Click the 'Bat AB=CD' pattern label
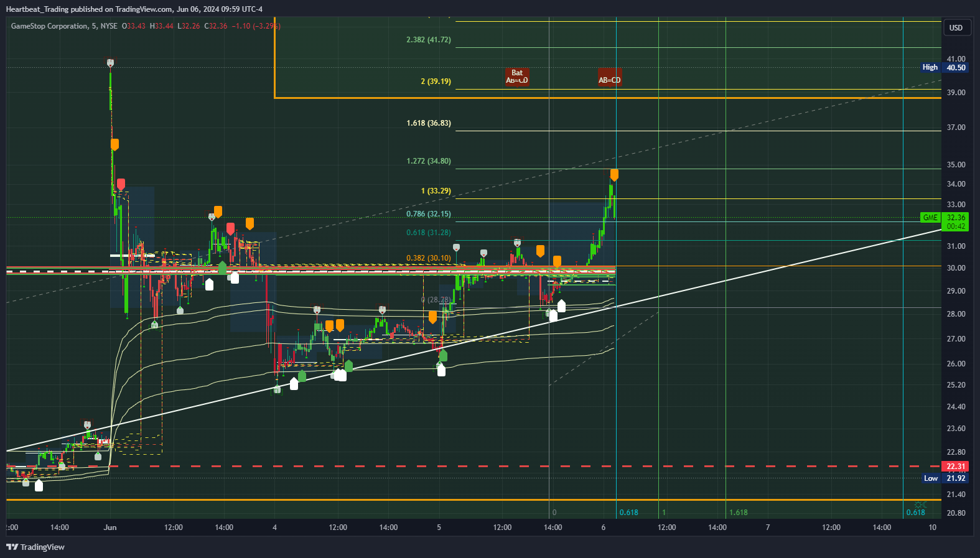The width and height of the screenshot is (980, 558). [517, 77]
